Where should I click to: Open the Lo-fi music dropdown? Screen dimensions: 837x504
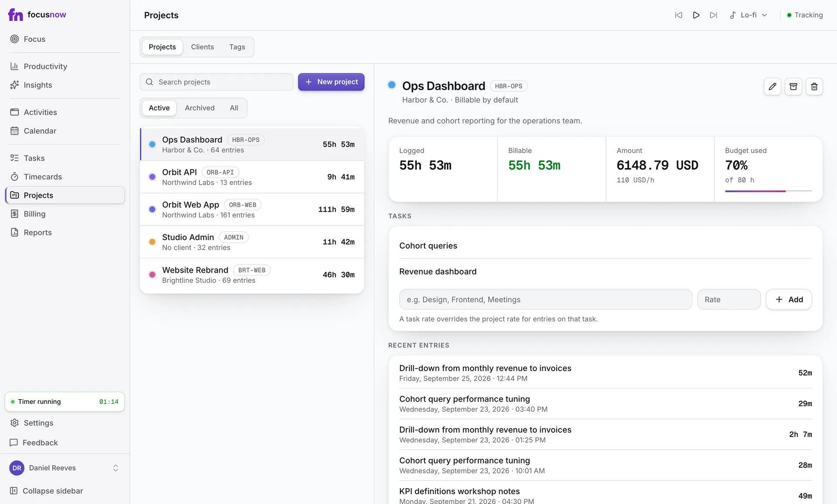tap(749, 15)
